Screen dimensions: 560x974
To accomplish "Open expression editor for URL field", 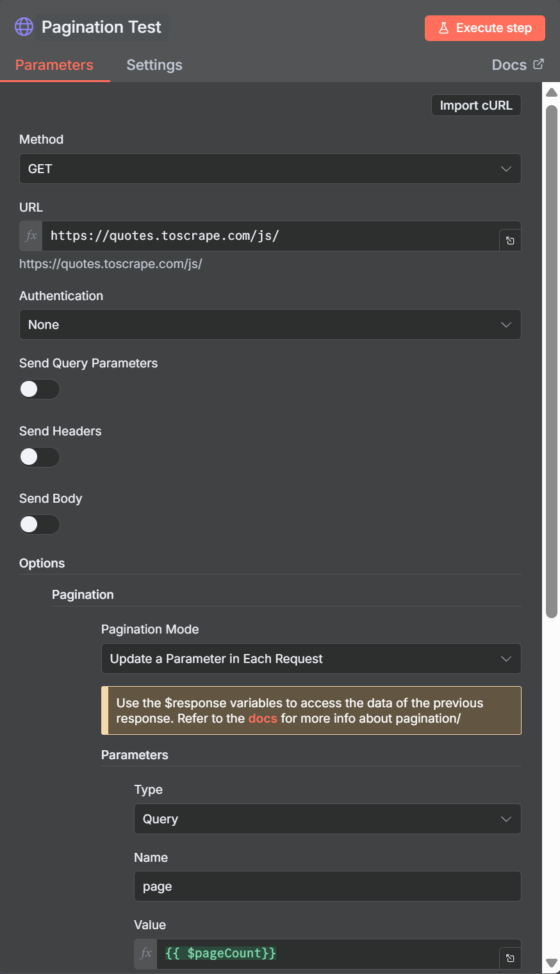I will click(510, 240).
